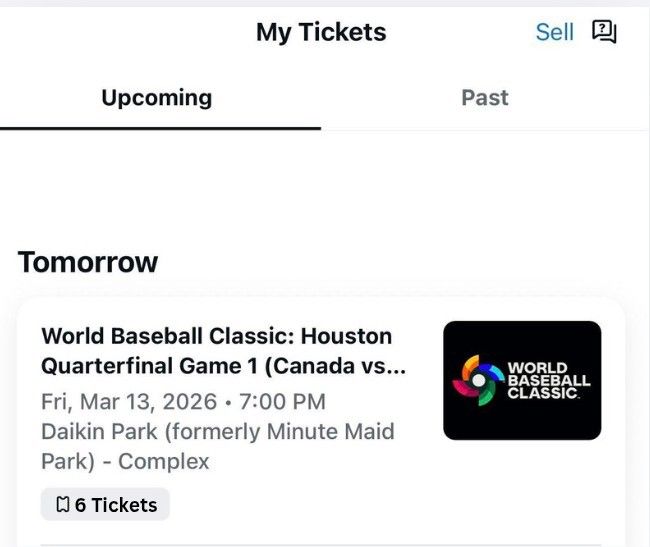The image size is (650, 547).
Task: Switch to the Past tab
Action: coord(484,98)
